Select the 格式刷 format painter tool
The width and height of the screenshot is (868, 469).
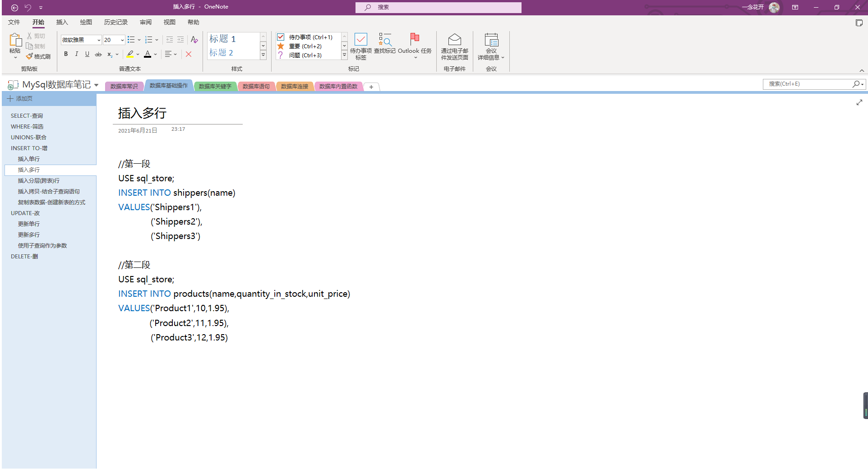[x=38, y=56]
